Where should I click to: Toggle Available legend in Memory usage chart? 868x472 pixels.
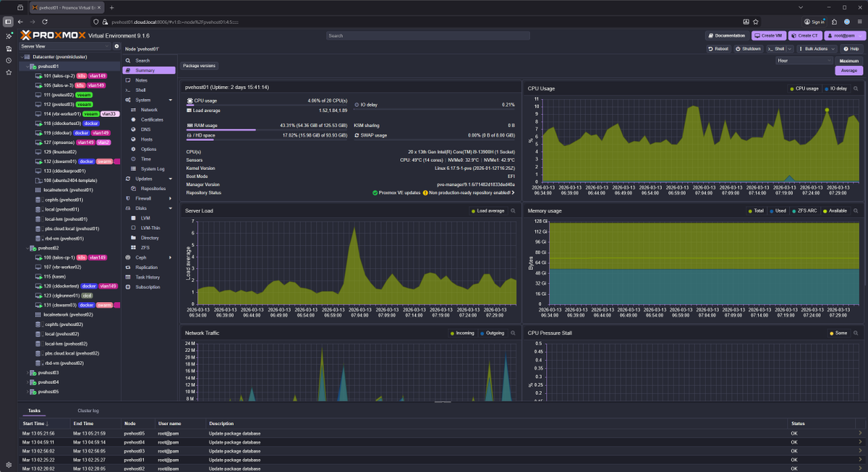835,210
